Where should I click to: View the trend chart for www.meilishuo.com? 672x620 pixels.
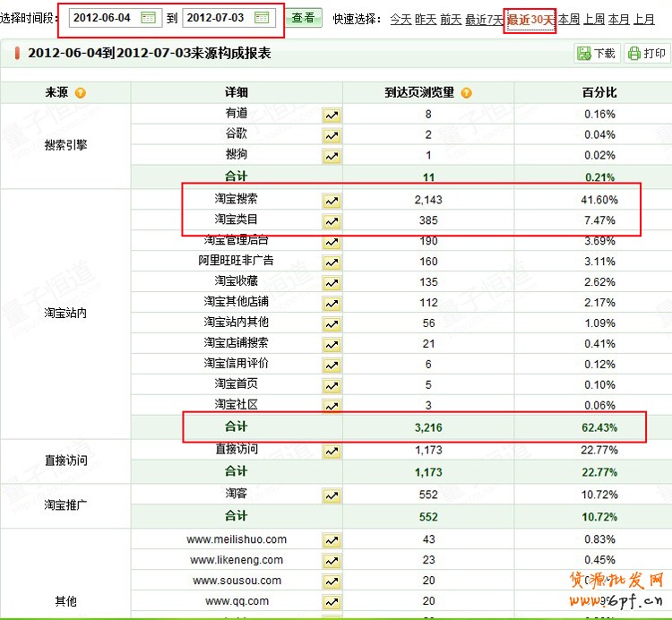332,540
